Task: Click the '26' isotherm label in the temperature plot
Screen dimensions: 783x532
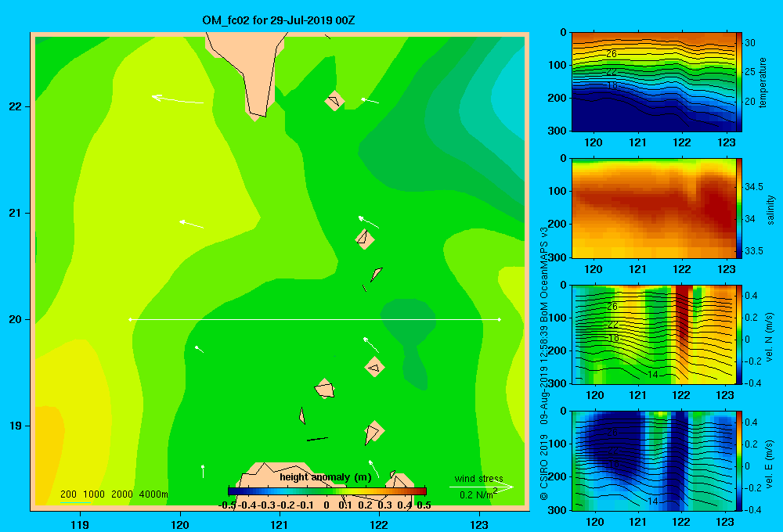Action: (612, 54)
